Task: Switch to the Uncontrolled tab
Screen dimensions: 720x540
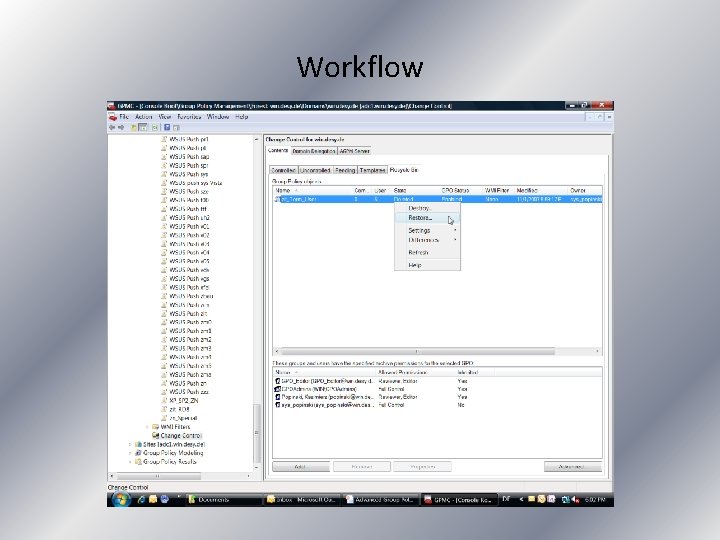Action: (315, 170)
